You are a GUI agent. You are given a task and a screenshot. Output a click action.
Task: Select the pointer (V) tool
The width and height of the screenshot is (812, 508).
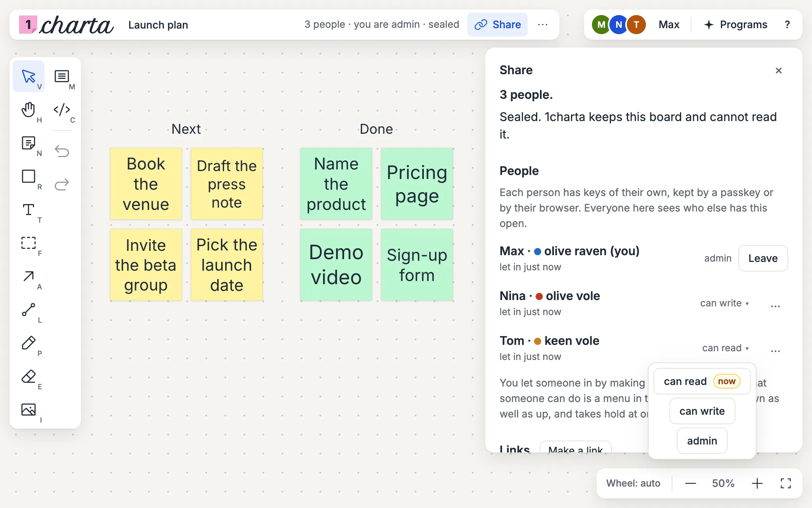[29, 76]
